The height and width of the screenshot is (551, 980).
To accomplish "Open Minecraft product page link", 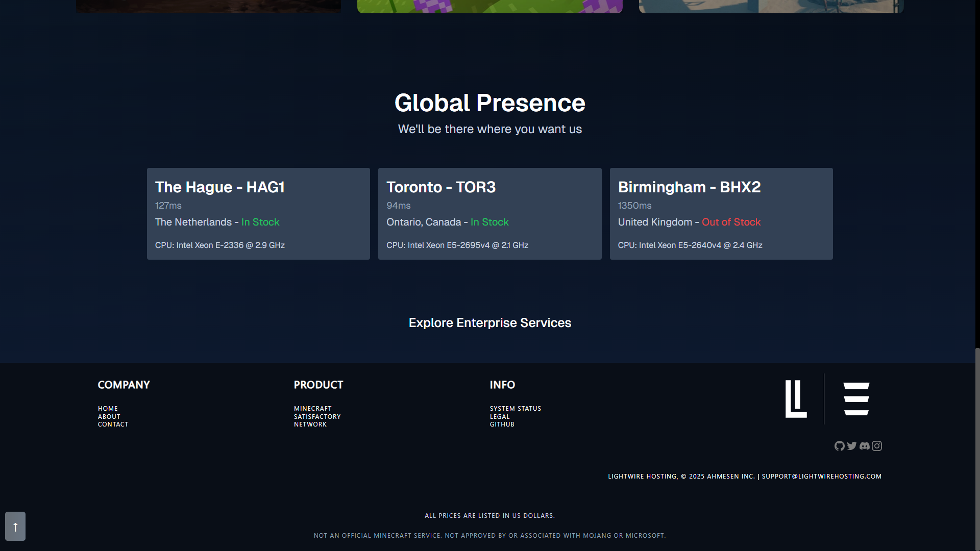I will pos(312,409).
